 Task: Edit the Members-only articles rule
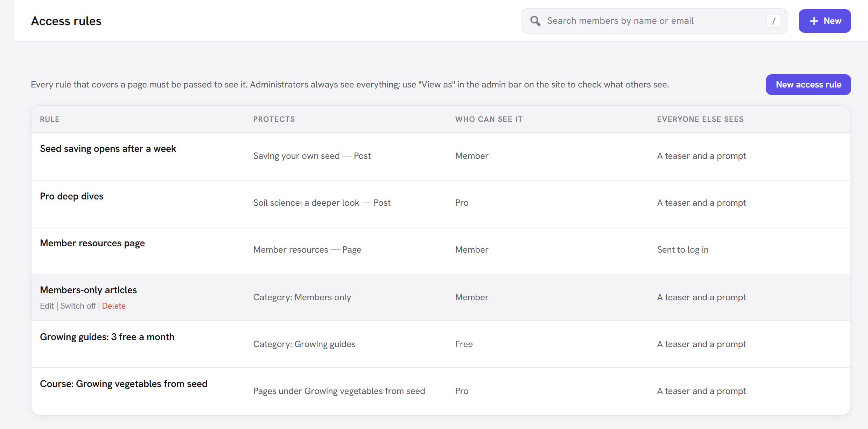[x=47, y=306]
